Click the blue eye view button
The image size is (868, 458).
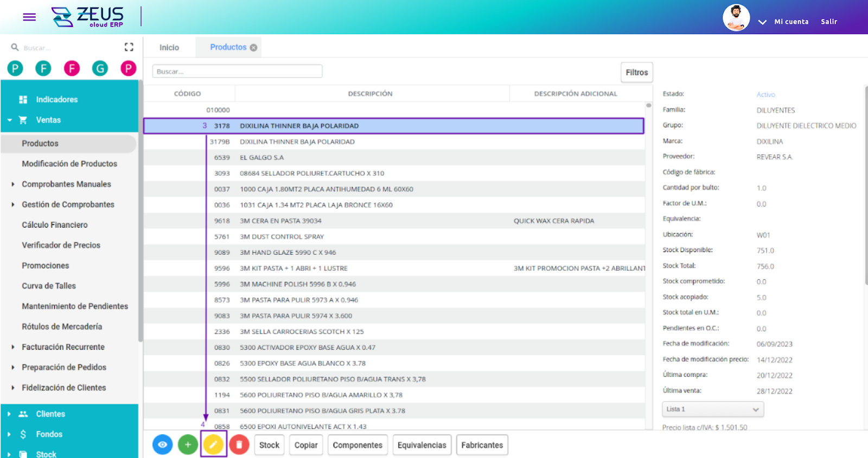coord(162,445)
